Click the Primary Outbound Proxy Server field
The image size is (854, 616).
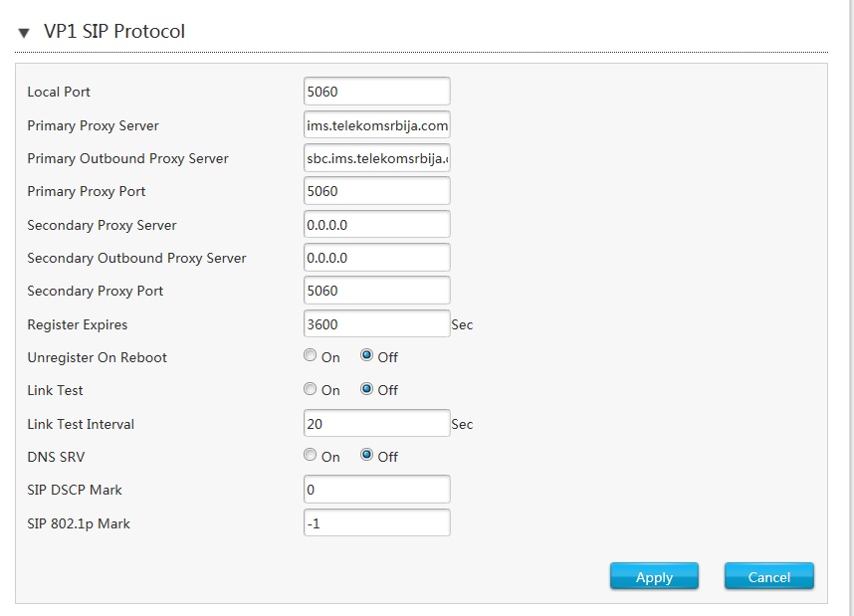point(376,158)
